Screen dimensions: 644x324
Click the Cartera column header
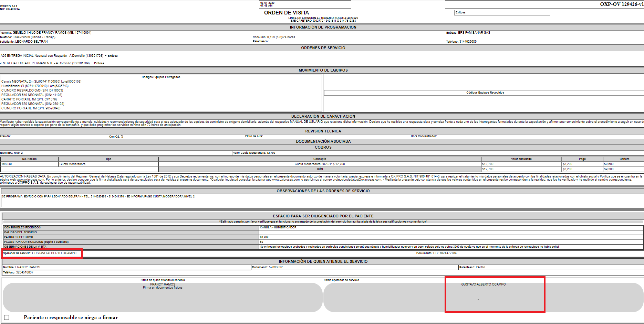pyautogui.click(x=624, y=159)
